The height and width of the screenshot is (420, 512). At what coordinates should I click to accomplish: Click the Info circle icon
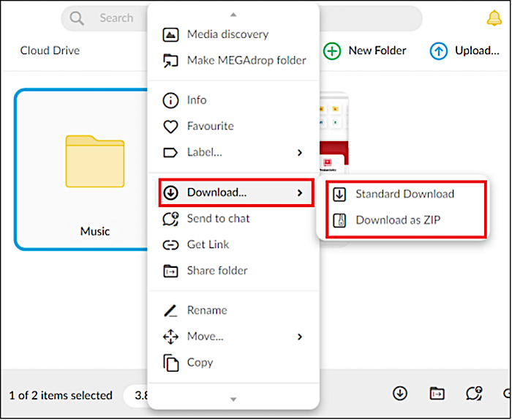[x=170, y=100]
